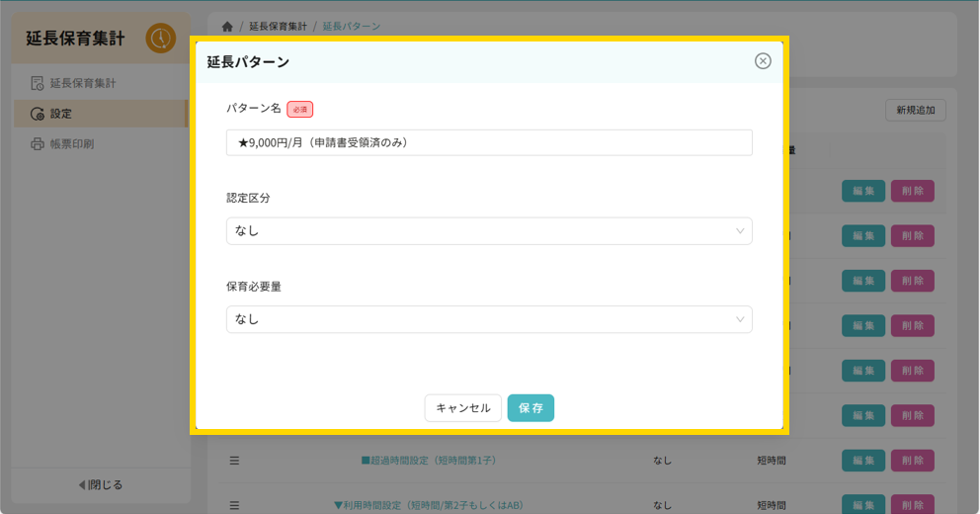Click the 認定区分 dropdown chevron arrow
Image resolution: width=980 pixels, height=514 pixels.
click(740, 231)
